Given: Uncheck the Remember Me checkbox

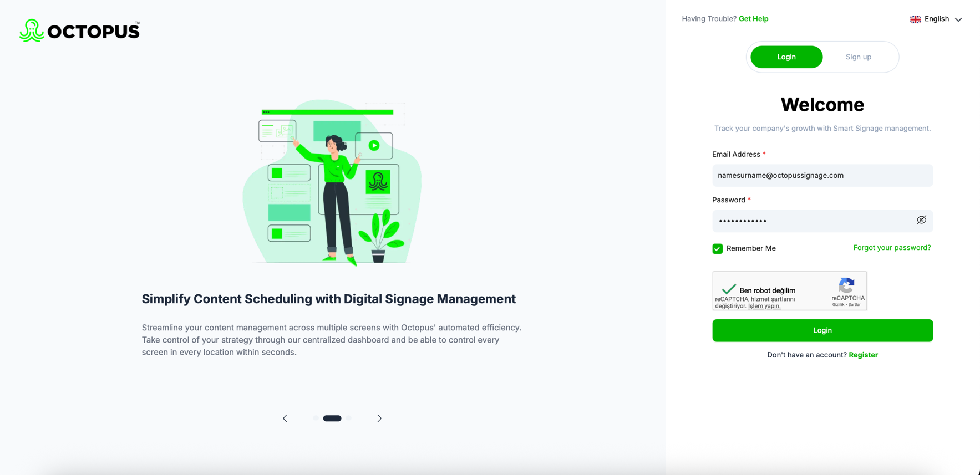Looking at the screenshot, I should pyautogui.click(x=717, y=248).
